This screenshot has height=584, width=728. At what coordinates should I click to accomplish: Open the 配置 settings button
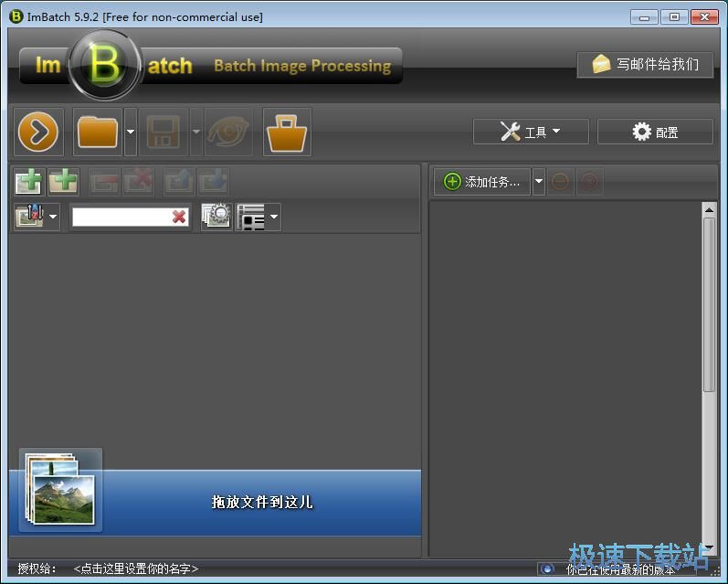pos(655,132)
